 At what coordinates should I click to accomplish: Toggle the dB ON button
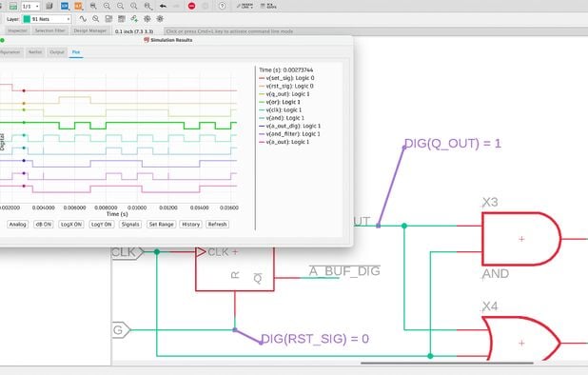pos(44,225)
